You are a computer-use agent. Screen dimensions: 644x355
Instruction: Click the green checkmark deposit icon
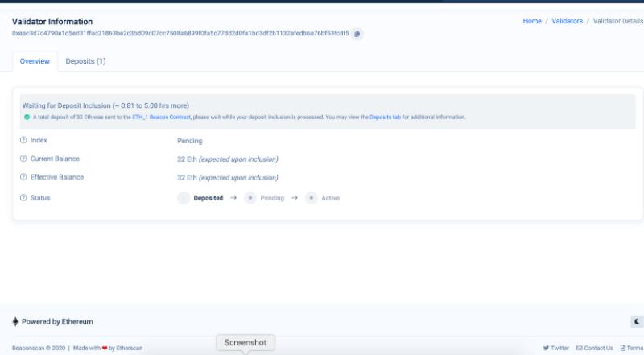[x=27, y=117]
